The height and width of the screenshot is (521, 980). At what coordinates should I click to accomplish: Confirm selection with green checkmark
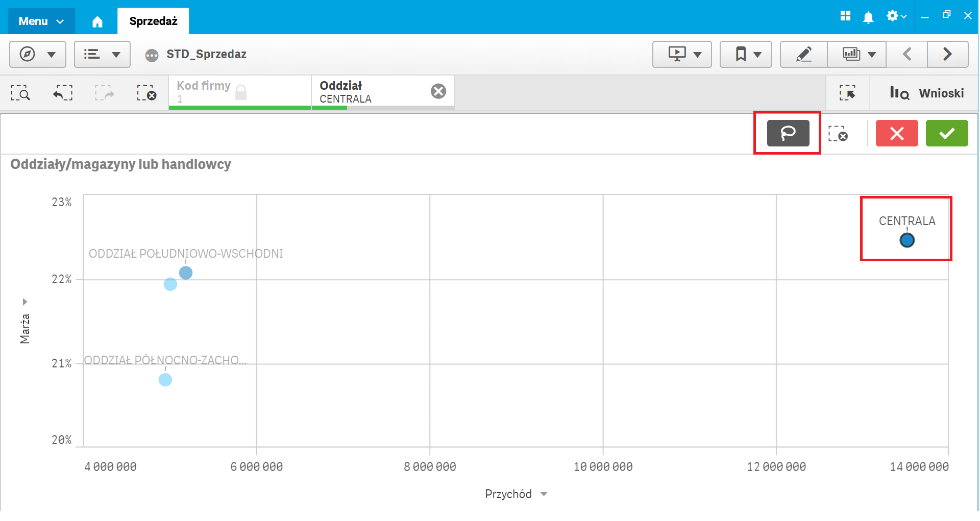tap(947, 133)
